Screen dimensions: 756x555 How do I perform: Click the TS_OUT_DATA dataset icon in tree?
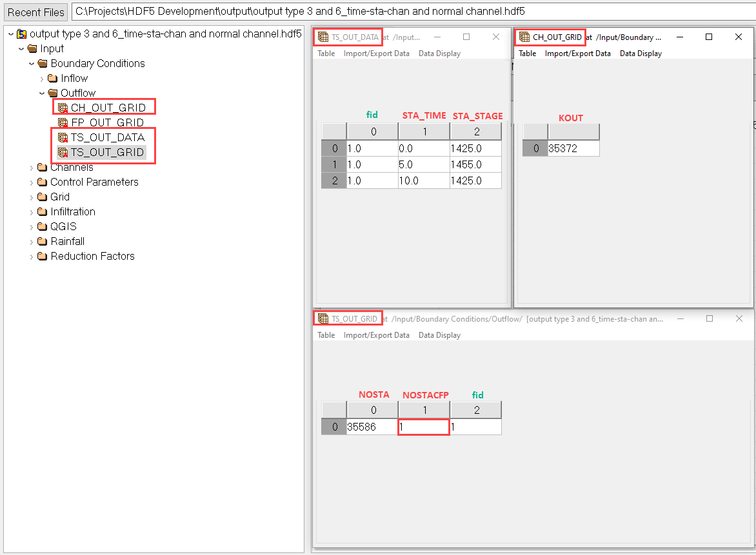tap(63, 137)
